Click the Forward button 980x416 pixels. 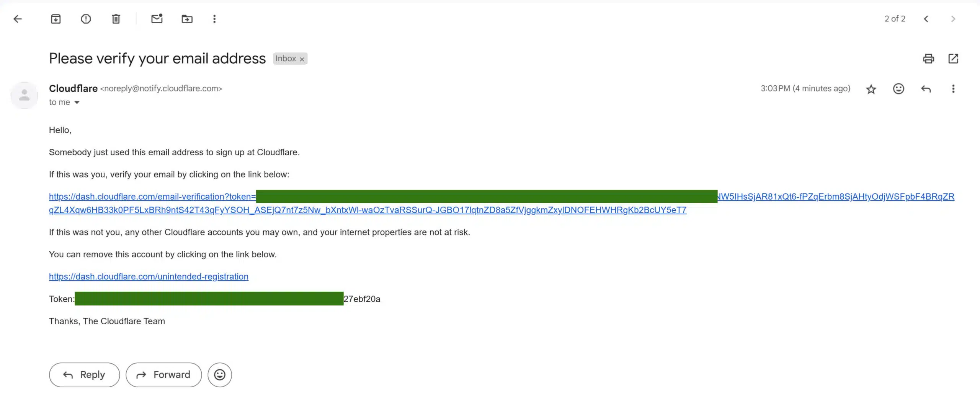[164, 374]
